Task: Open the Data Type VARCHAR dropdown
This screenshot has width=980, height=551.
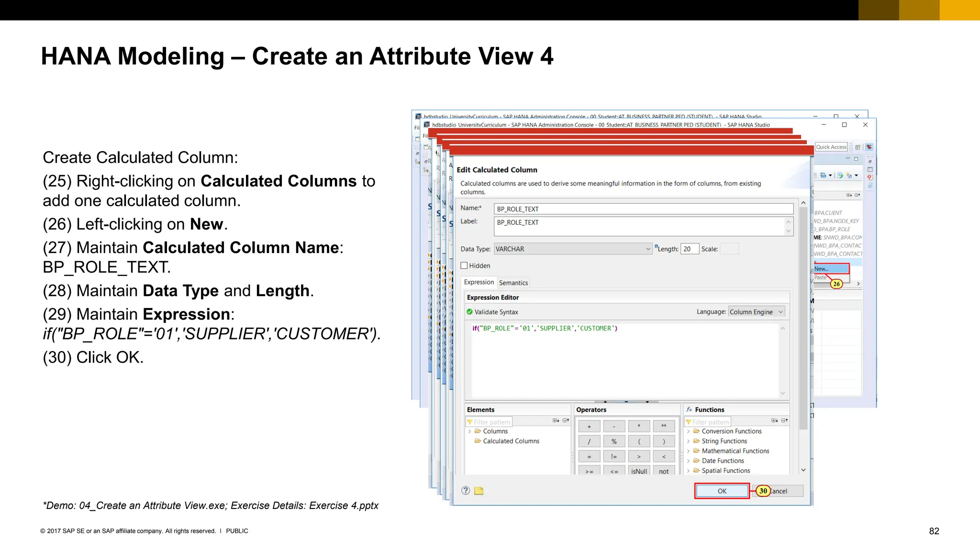Action: pyautogui.click(x=573, y=249)
